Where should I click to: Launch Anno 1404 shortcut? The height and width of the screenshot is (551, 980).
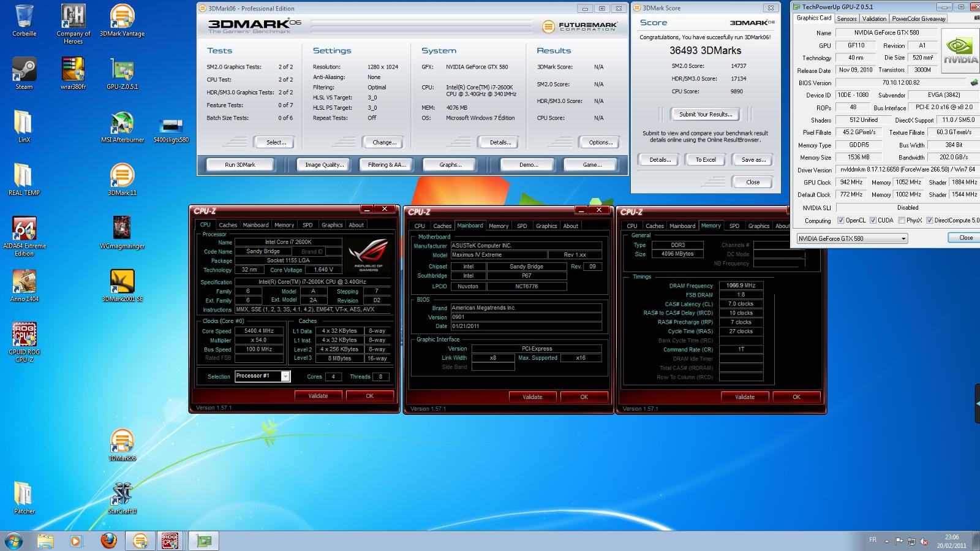coord(24,286)
